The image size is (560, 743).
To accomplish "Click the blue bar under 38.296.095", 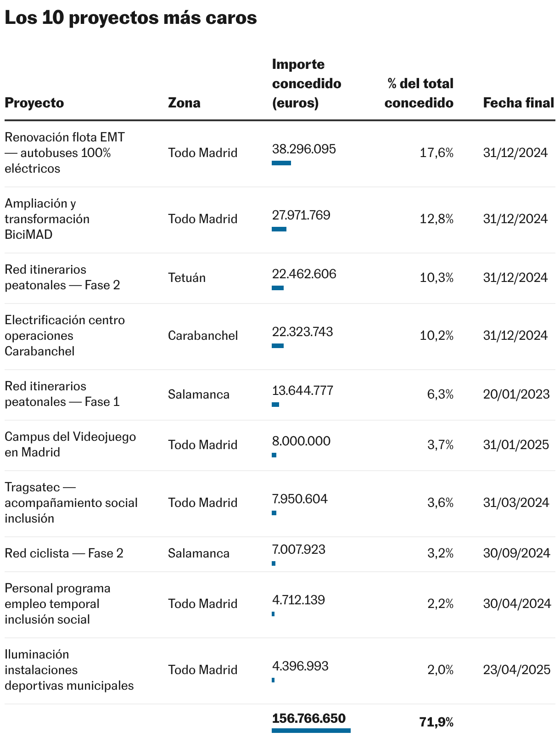I will pos(281,163).
